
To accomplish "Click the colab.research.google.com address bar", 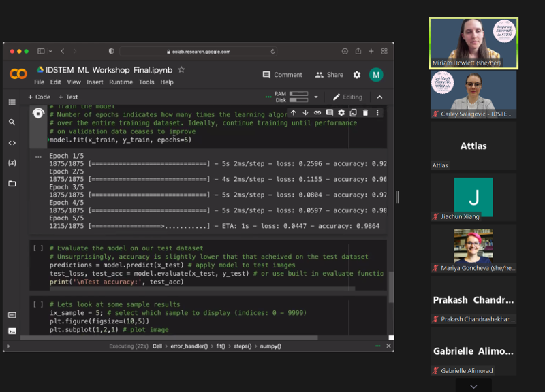I will (198, 52).
